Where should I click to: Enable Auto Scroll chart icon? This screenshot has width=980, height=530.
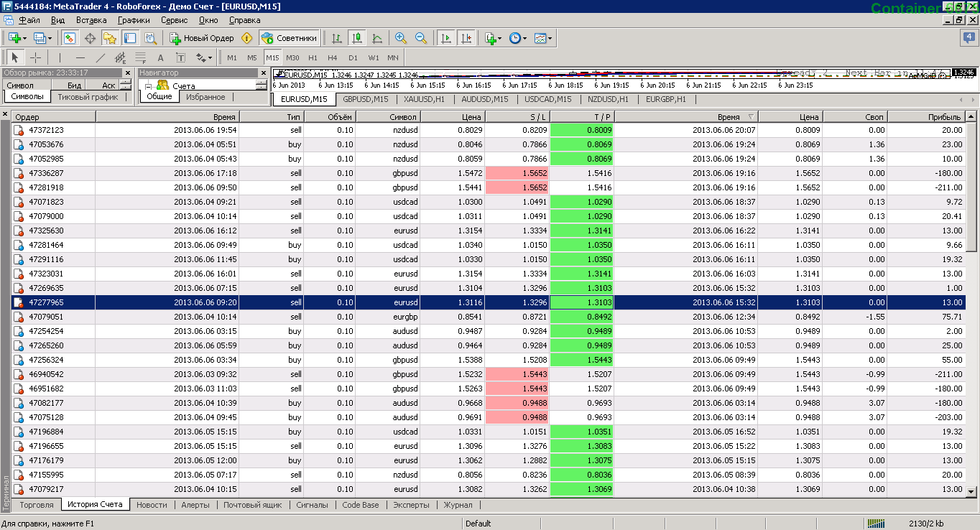point(446,38)
